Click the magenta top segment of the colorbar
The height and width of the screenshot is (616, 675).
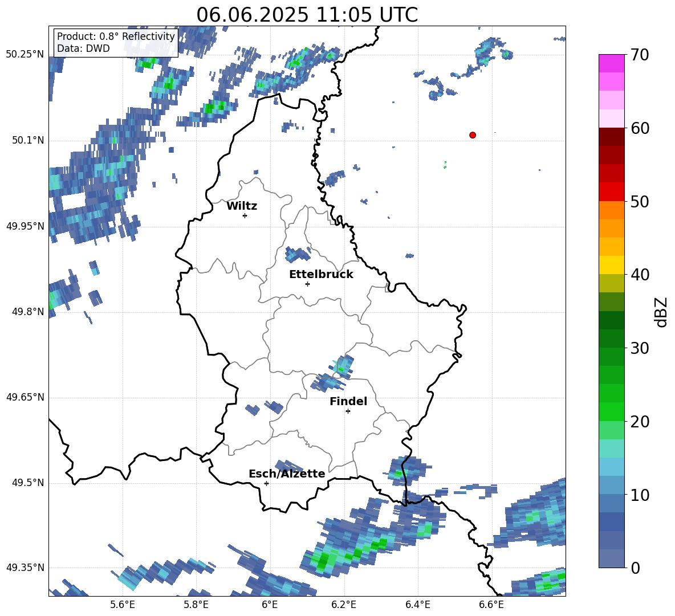point(611,63)
